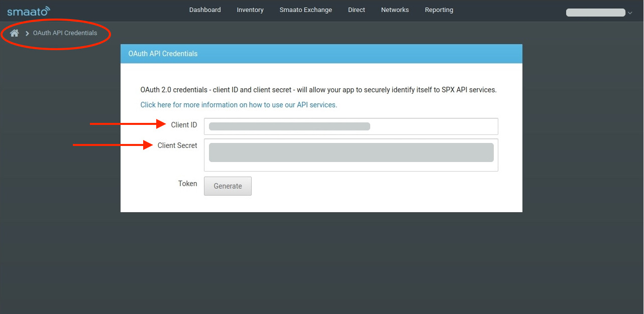Go to the Reporting section
The image size is (644, 314).
439,10
